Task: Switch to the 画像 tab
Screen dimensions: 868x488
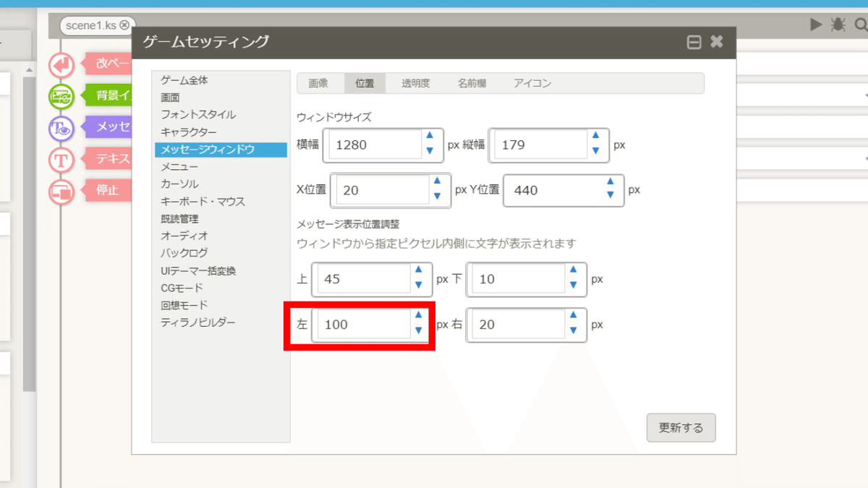Action: [318, 83]
